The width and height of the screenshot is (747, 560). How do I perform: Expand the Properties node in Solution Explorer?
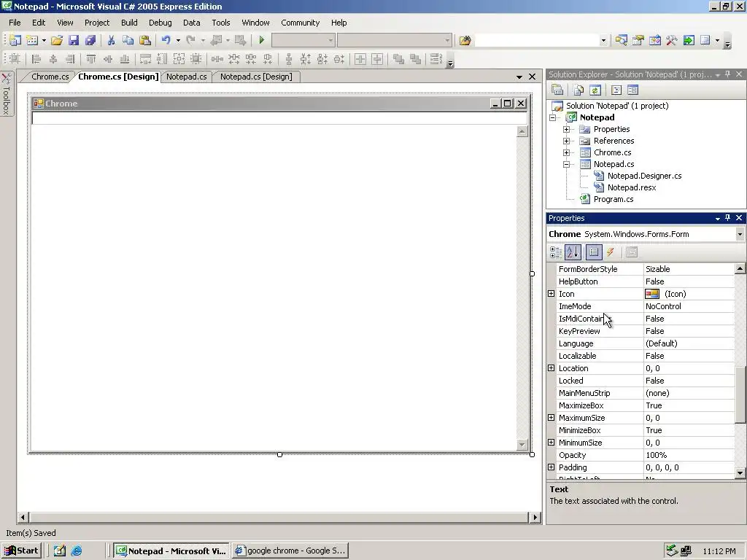point(566,129)
